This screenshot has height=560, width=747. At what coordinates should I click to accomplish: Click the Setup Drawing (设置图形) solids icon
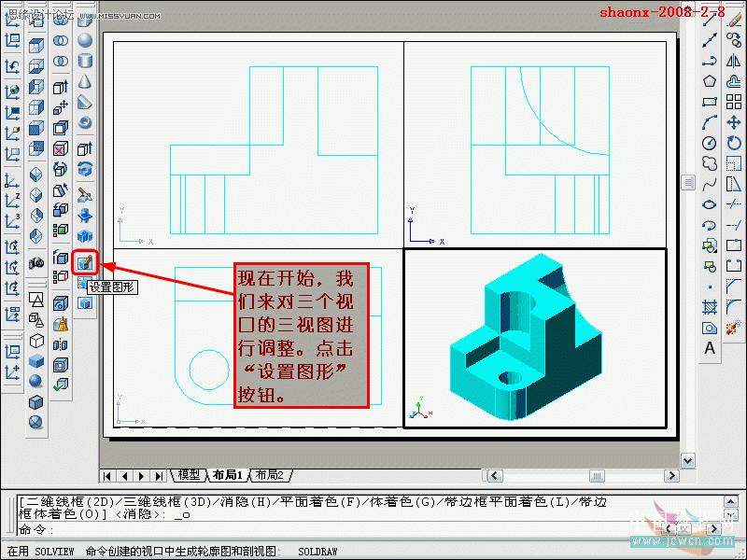click(x=85, y=263)
